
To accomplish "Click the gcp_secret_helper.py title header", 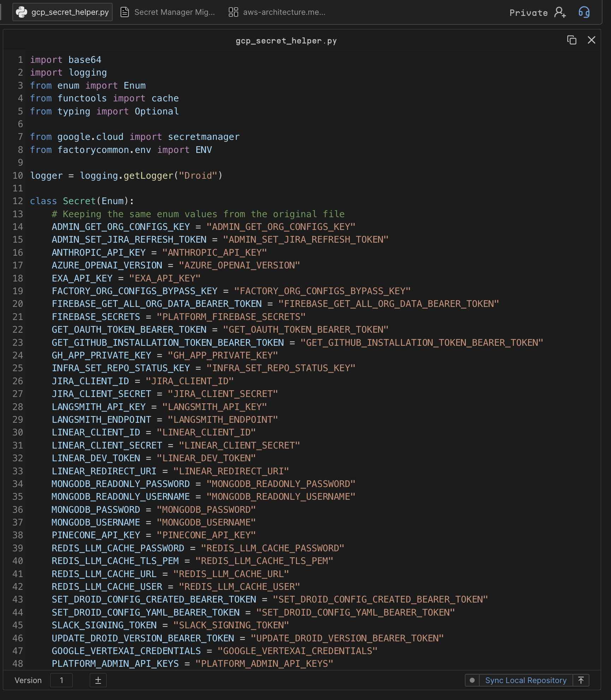I will 286,40.
